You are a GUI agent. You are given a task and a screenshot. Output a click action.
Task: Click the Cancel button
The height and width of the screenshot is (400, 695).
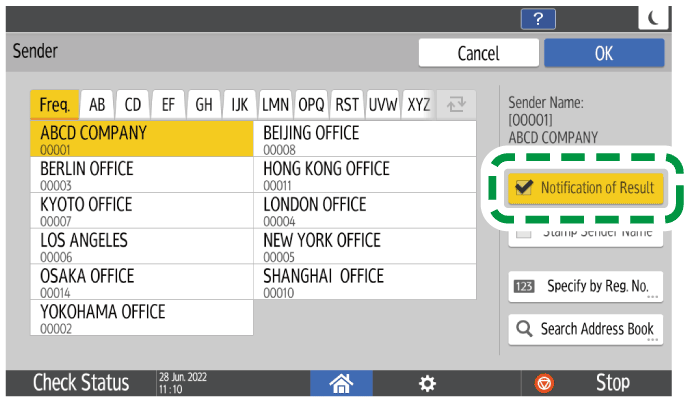[477, 53]
